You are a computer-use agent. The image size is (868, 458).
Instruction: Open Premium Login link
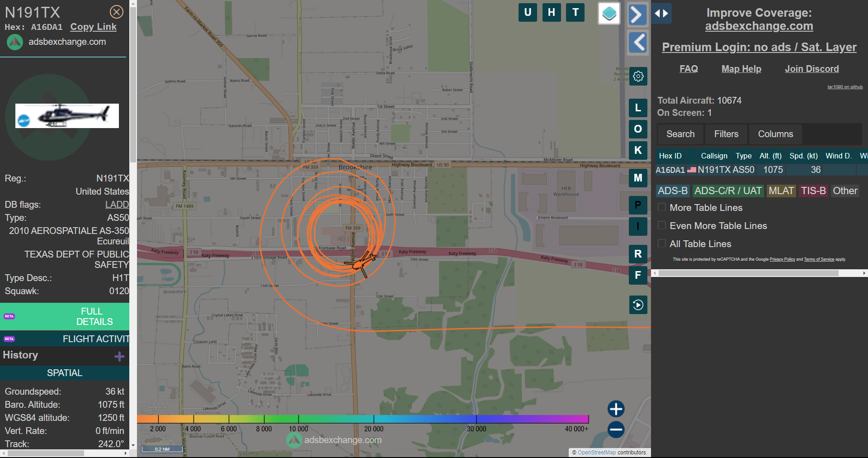point(759,47)
